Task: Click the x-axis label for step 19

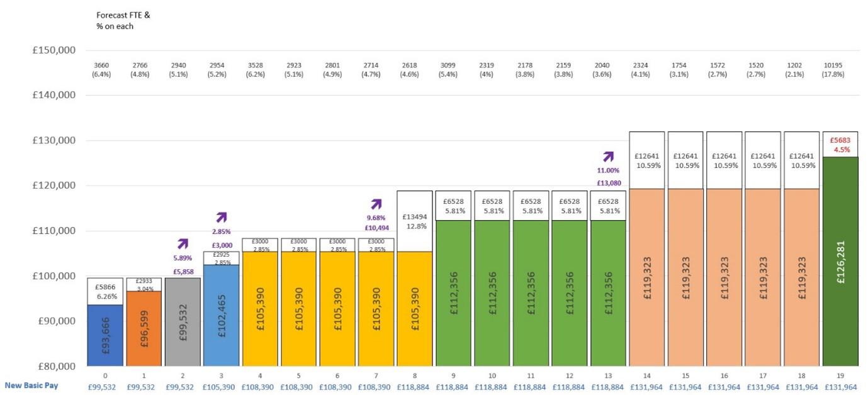Action: 840,376
